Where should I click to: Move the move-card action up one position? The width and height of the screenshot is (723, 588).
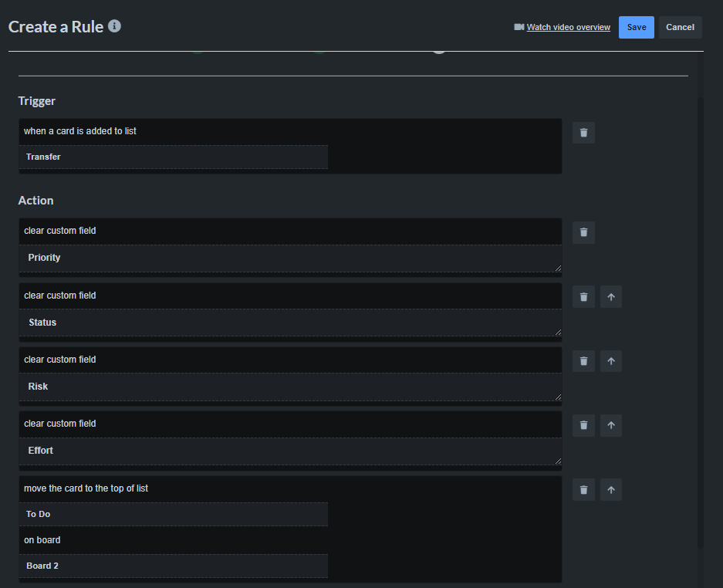[x=610, y=489]
